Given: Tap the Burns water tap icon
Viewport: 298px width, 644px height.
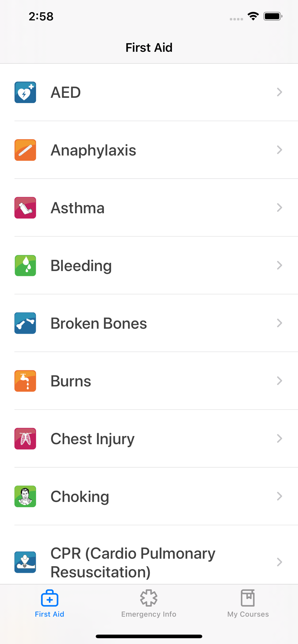Looking at the screenshot, I should point(25,381).
